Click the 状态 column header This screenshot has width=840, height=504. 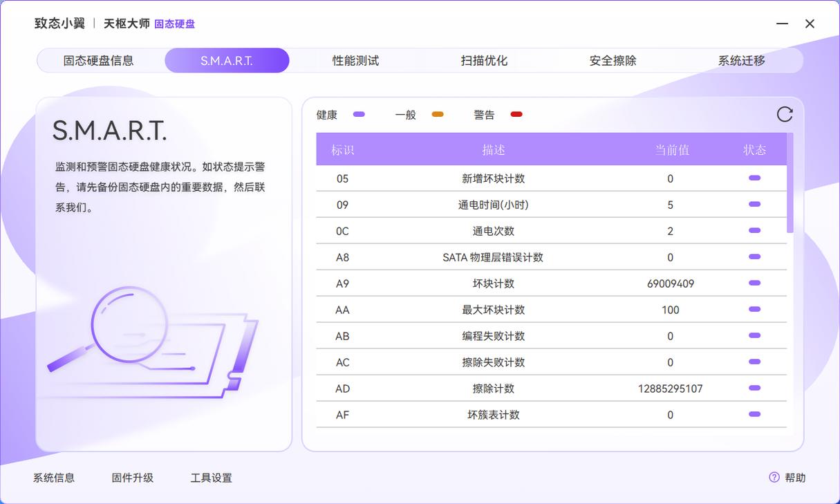[753, 149]
